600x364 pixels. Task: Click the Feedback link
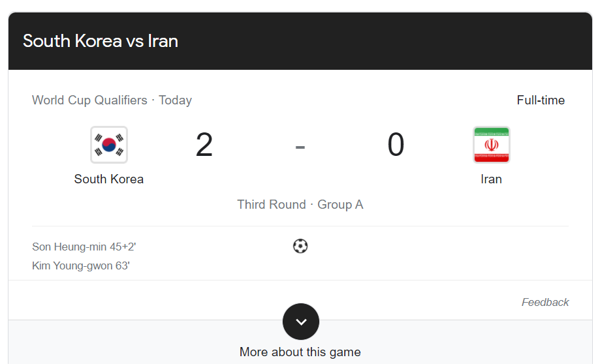pos(545,302)
